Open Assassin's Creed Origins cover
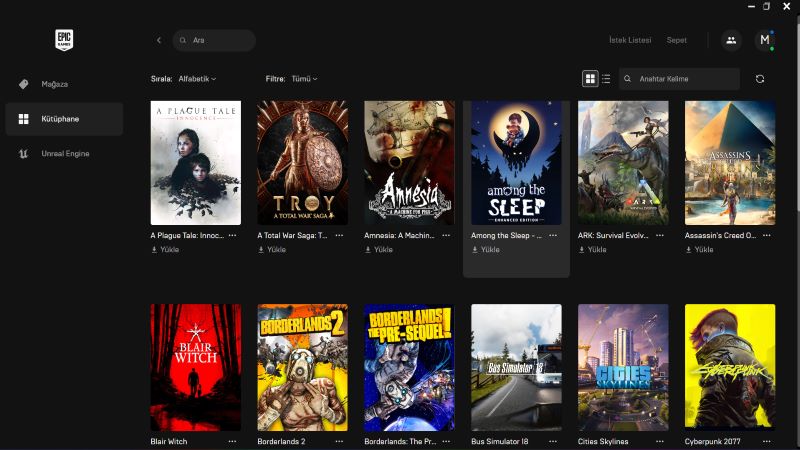The image size is (800, 450). 730,163
